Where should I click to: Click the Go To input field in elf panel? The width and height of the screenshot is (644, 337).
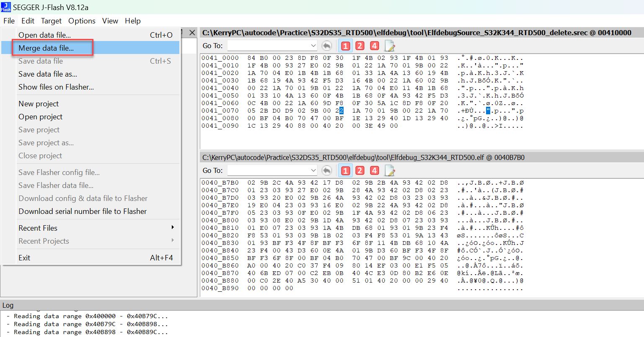click(x=268, y=170)
